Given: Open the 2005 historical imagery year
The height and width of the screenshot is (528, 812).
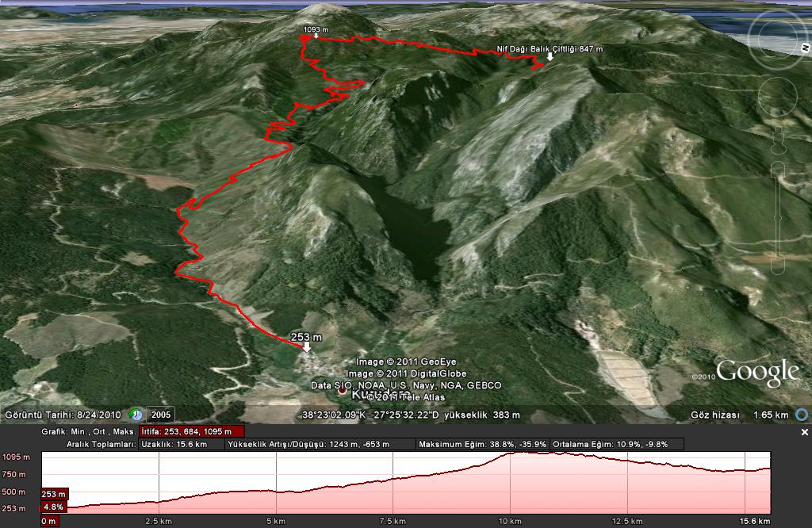Looking at the screenshot, I should tap(161, 415).
